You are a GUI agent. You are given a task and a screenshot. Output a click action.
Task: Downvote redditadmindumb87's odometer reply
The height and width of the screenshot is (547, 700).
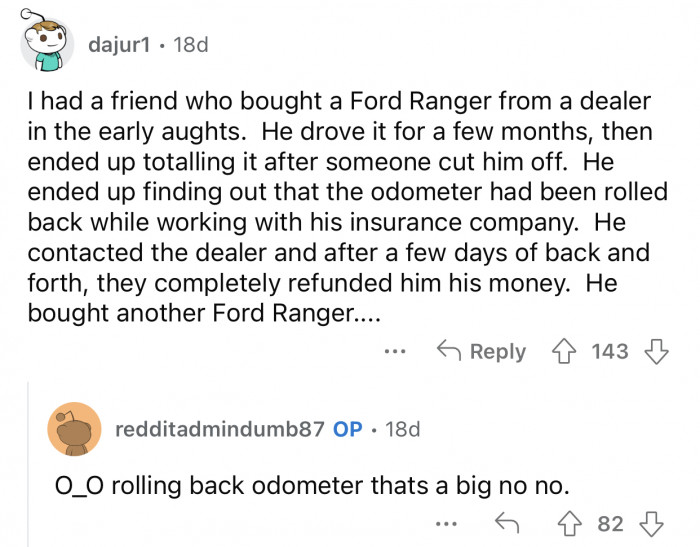[x=650, y=524]
